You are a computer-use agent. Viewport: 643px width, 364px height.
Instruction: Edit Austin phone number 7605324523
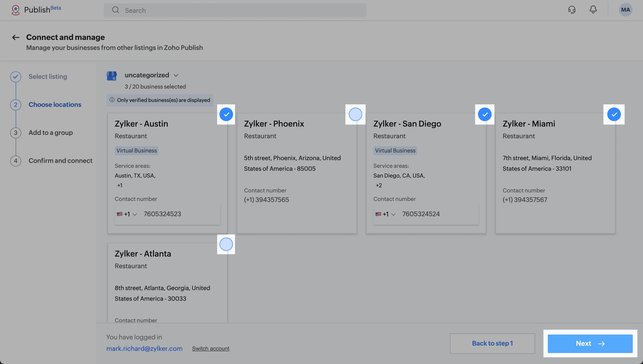tap(162, 214)
